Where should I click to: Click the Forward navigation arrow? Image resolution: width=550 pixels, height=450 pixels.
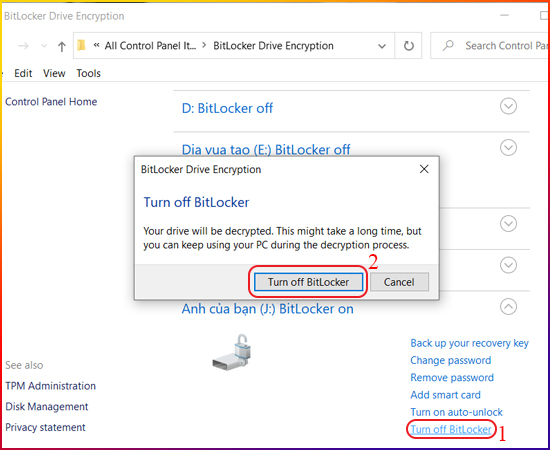click(24, 46)
